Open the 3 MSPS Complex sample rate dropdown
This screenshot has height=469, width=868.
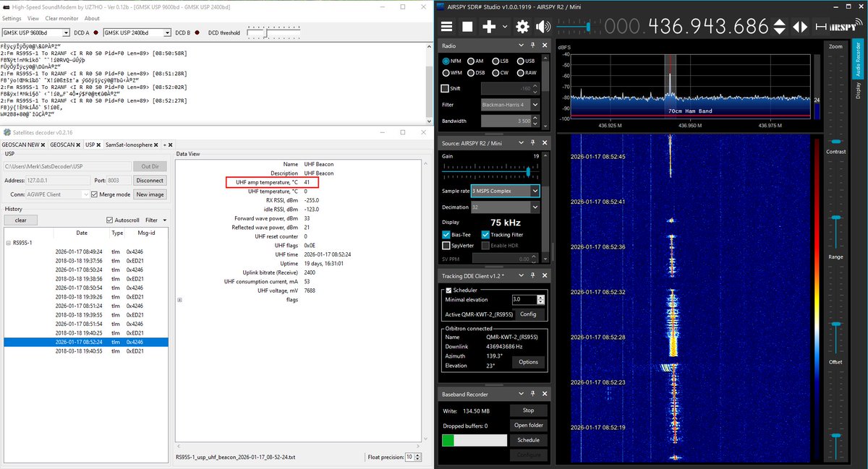[x=535, y=190]
